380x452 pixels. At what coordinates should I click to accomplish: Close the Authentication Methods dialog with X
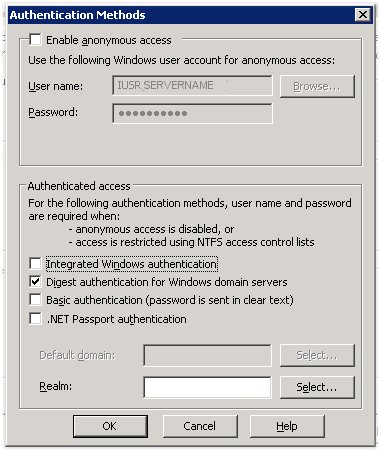tap(363, 15)
